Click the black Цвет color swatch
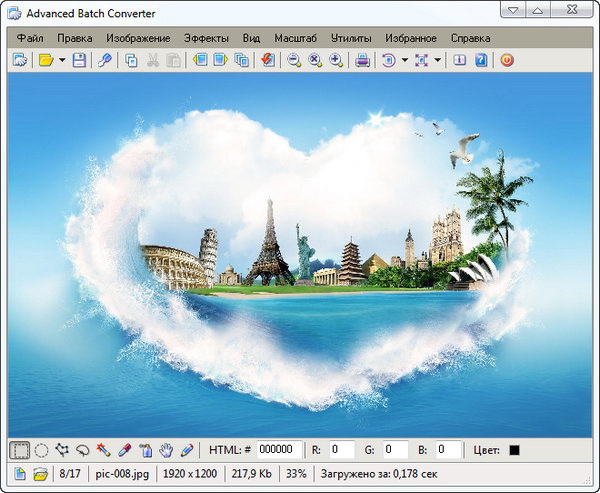Image resolution: width=600 pixels, height=493 pixels. click(x=514, y=450)
